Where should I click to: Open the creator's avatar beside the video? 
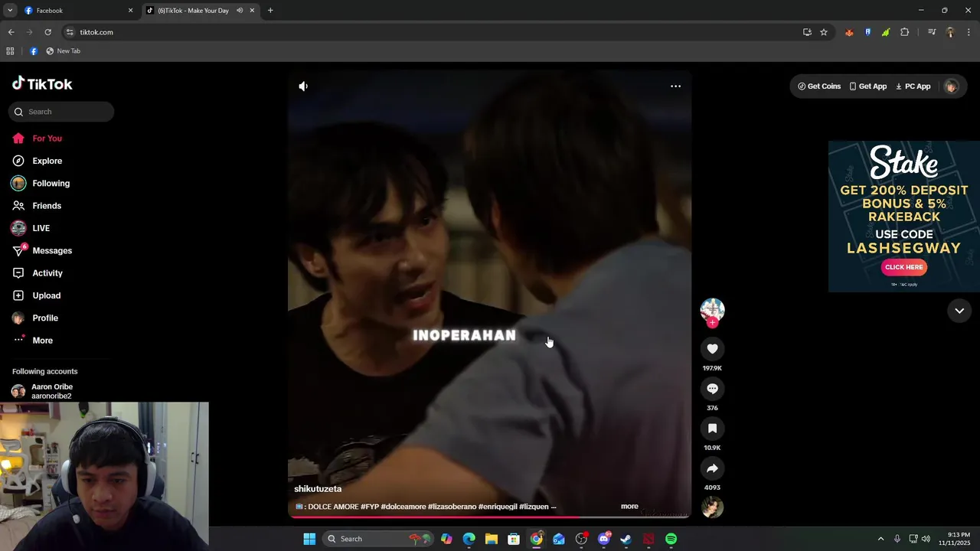pos(712,309)
